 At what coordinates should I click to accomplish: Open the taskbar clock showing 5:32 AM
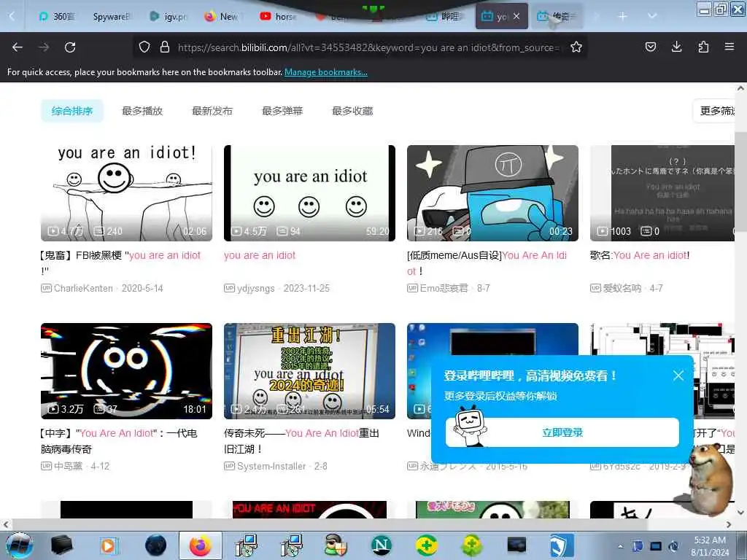[710, 545]
